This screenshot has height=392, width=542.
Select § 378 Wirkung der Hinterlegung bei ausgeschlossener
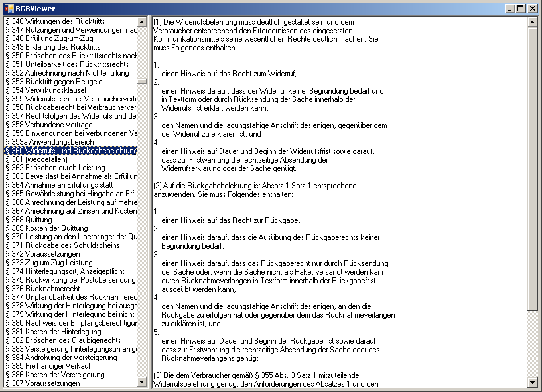click(70, 306)
